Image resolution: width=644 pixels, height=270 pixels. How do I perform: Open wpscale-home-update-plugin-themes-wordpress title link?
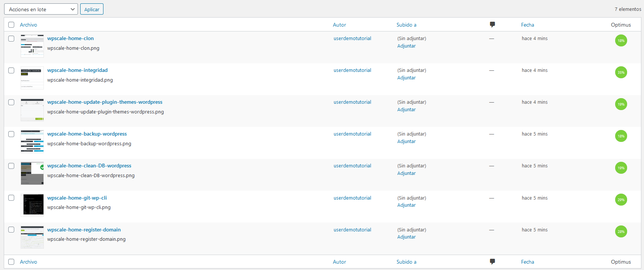(x=105, y=102)
